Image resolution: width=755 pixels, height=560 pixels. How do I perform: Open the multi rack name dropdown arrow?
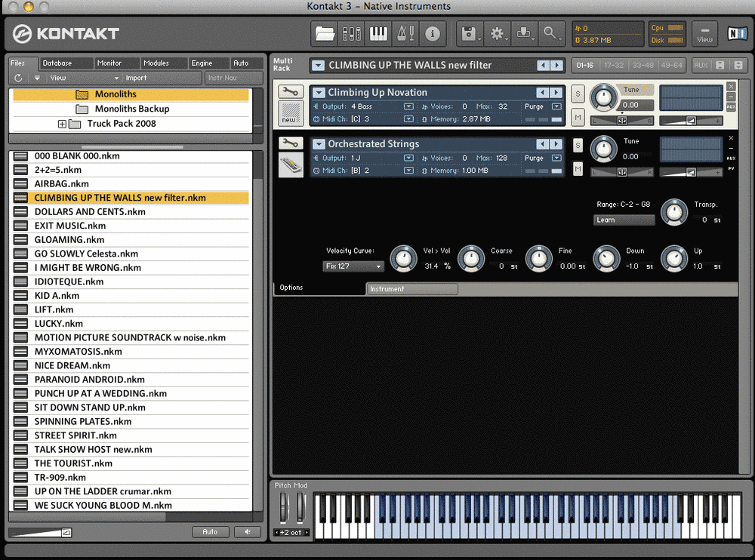(x=318, y=66)
